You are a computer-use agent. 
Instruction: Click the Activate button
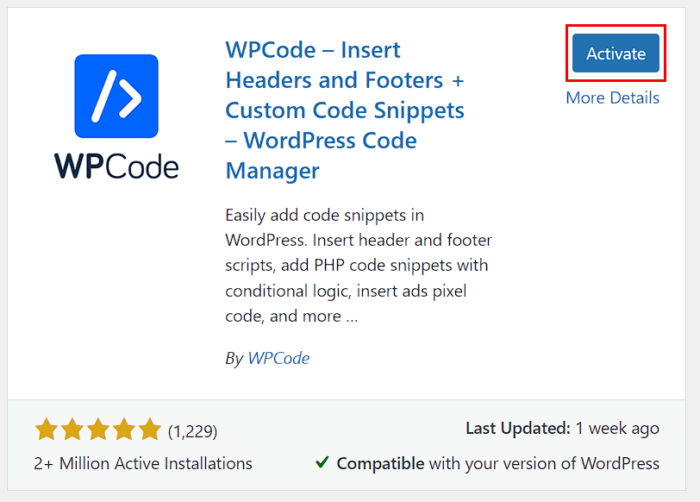click(x=616, y=53)
